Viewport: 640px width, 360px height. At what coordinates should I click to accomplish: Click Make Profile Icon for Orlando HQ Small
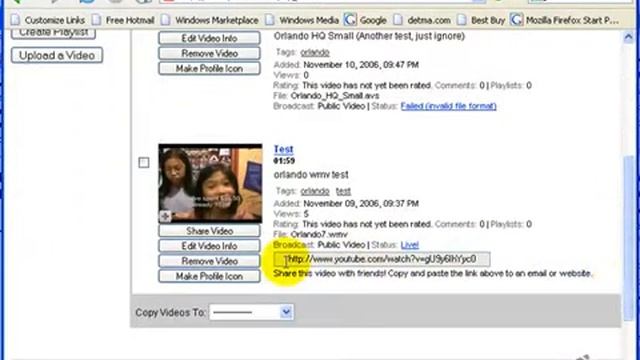[x=209, y=69]
